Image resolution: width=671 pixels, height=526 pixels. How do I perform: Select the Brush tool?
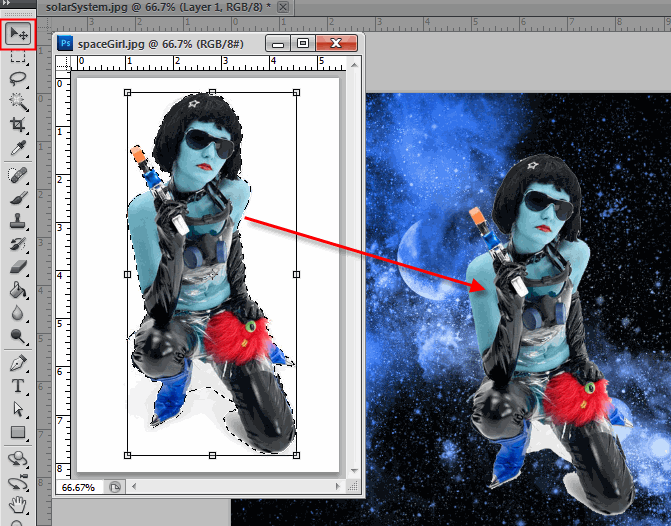18,197
